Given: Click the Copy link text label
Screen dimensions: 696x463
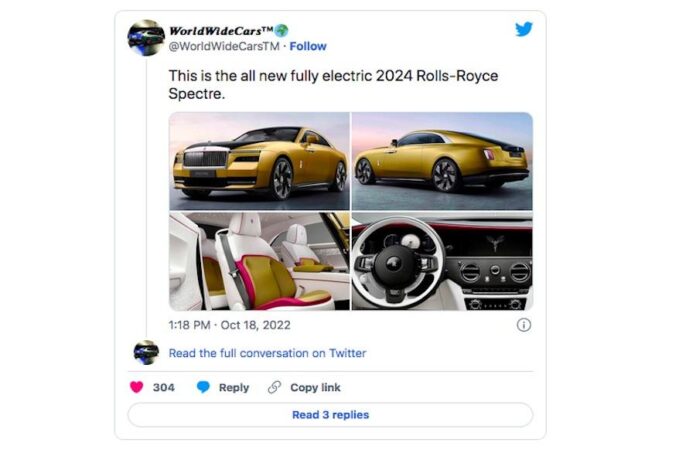Looking at the screenshot, I should 315,387.
